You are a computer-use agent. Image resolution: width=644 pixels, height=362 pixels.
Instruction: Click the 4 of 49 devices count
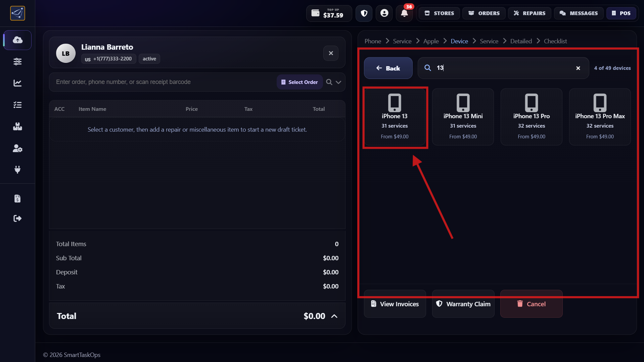coord(612,68)
